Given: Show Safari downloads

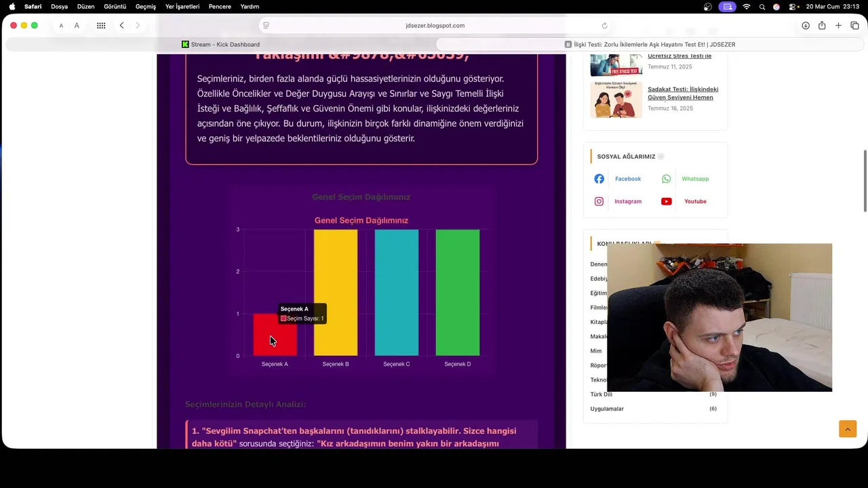Looking at the screenshot, I should (x=806, y=26).
